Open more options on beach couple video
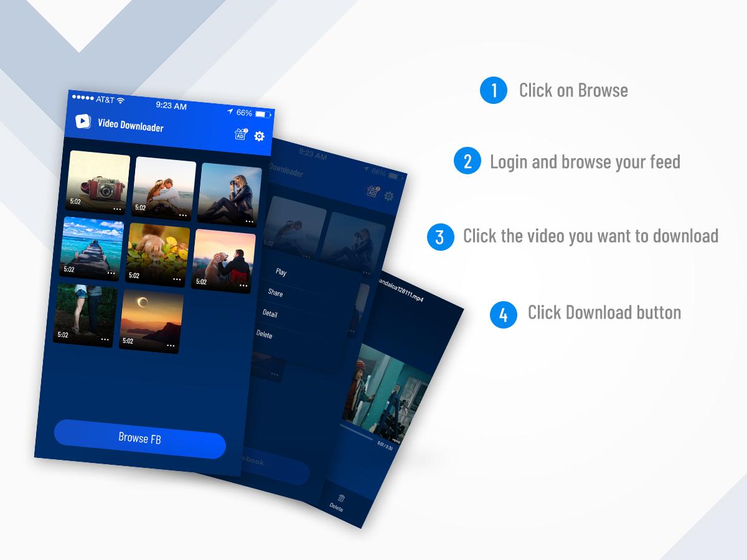Viewport: 747px width, 560px height. [183, 215]
